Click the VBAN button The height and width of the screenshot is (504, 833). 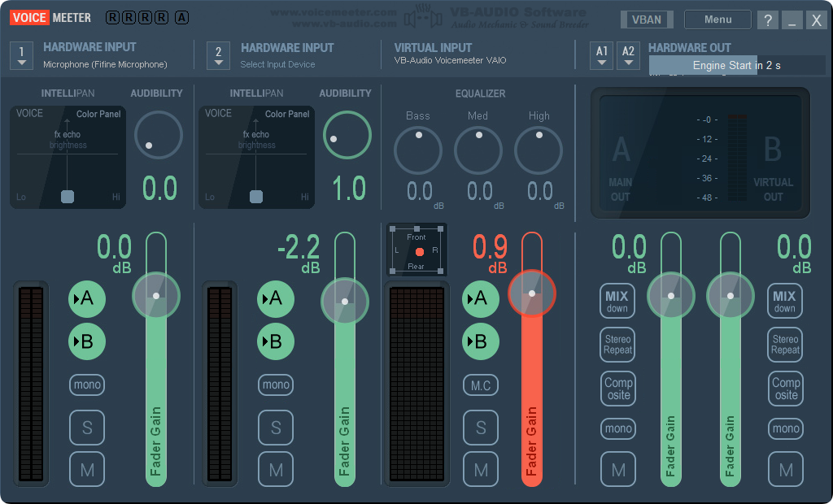(646, 20)
